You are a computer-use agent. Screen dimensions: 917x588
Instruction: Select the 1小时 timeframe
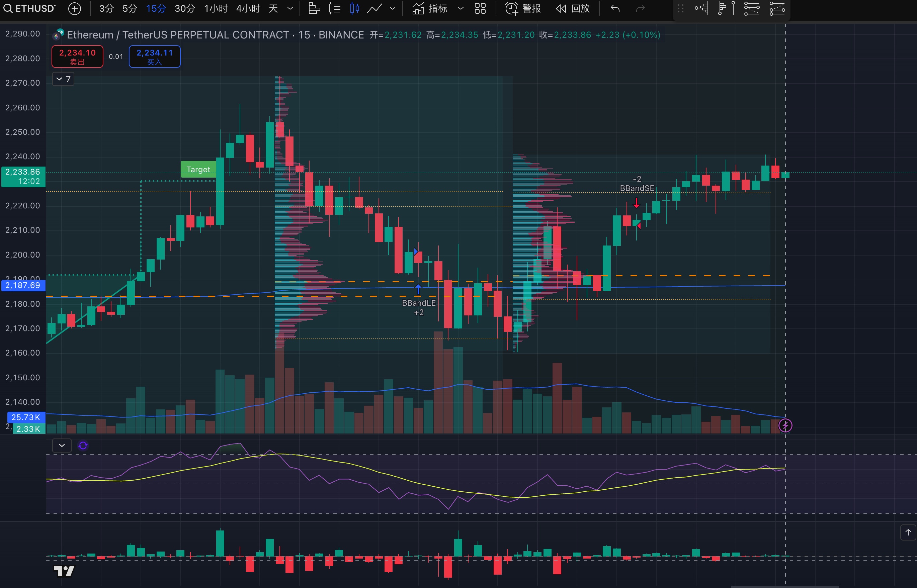[x=216, y=8]
